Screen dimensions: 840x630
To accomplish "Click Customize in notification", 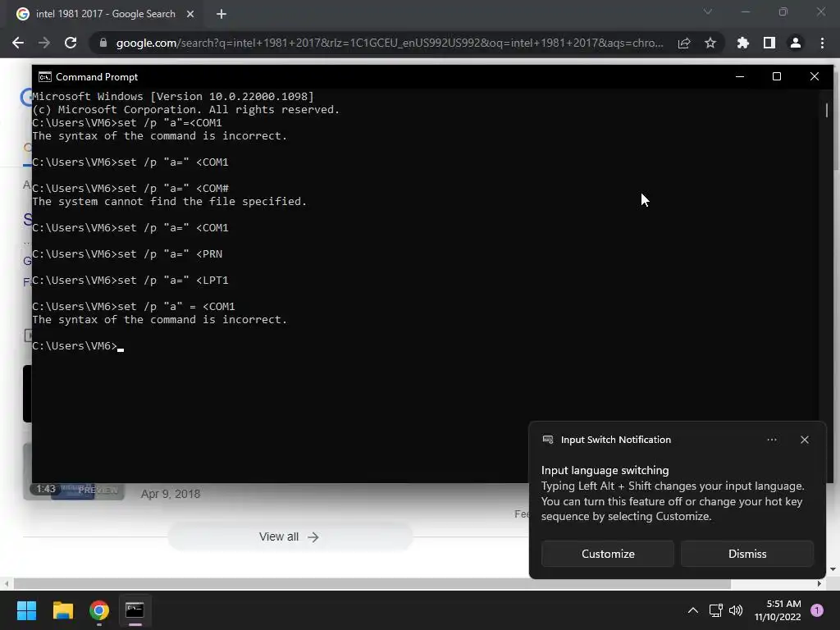I will 608,554.
